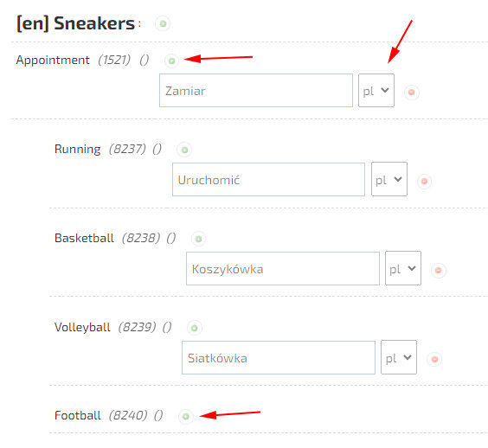The image size is (488, 448).
Task: Focus the Zamiar translation text field
Action: (256, 91)
